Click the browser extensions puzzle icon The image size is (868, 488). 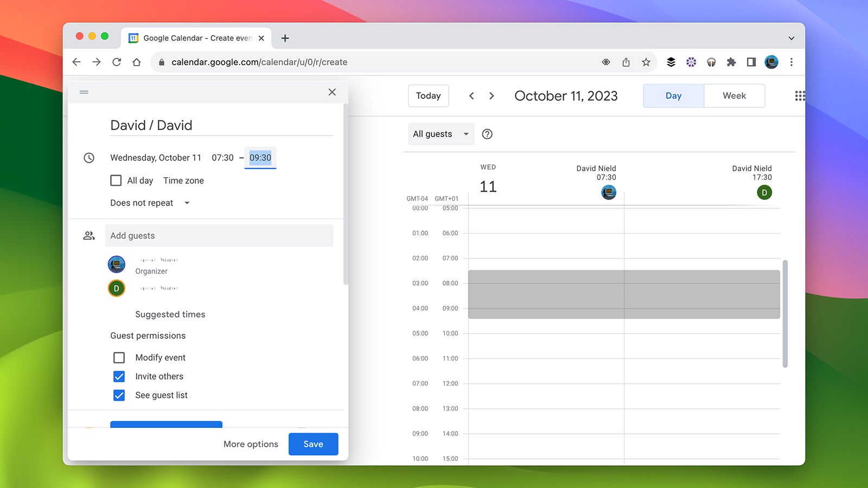tap(731, 62)
